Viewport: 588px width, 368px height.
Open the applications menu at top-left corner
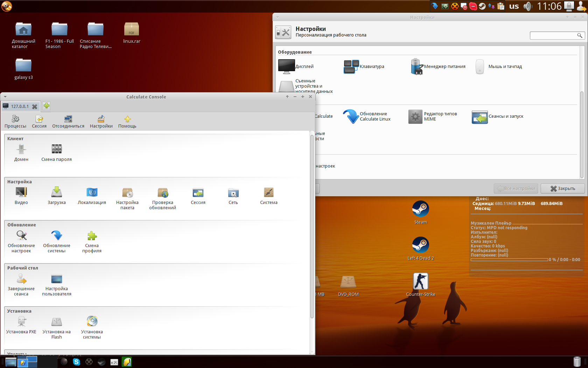[6, 6]
